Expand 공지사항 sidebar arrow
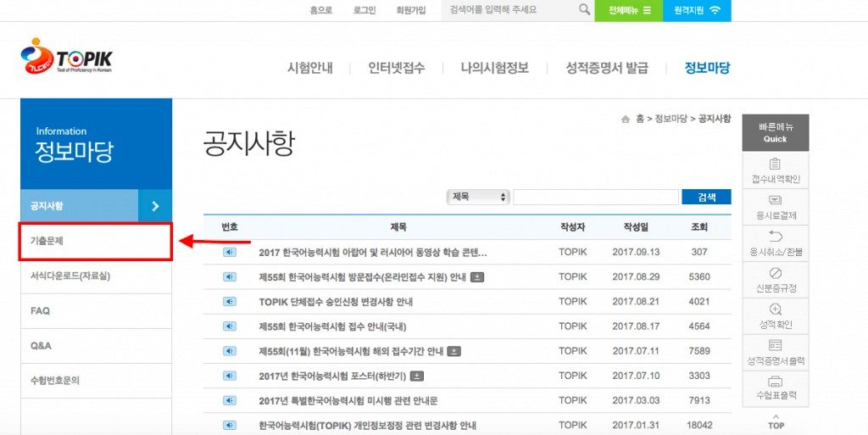 (155, 206)
